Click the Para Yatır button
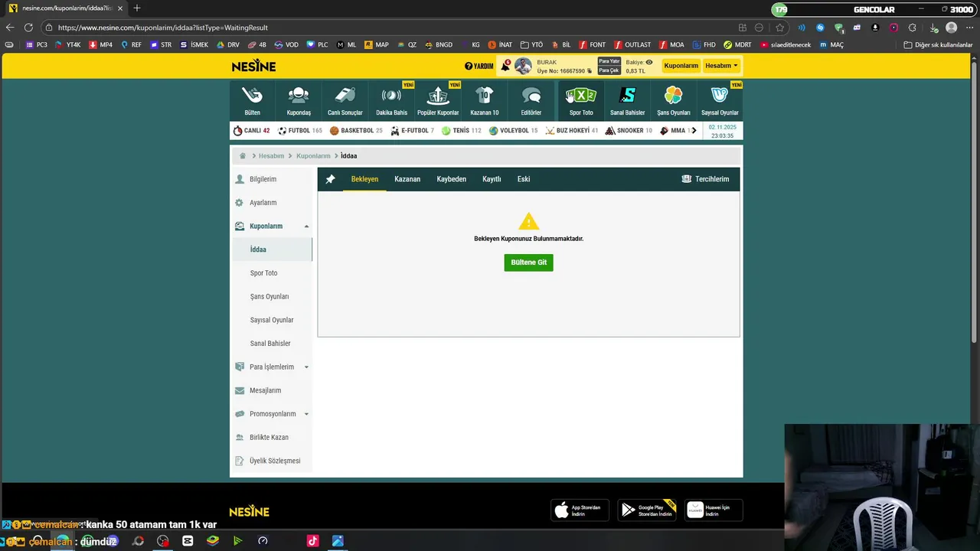 tap(609, 61)
